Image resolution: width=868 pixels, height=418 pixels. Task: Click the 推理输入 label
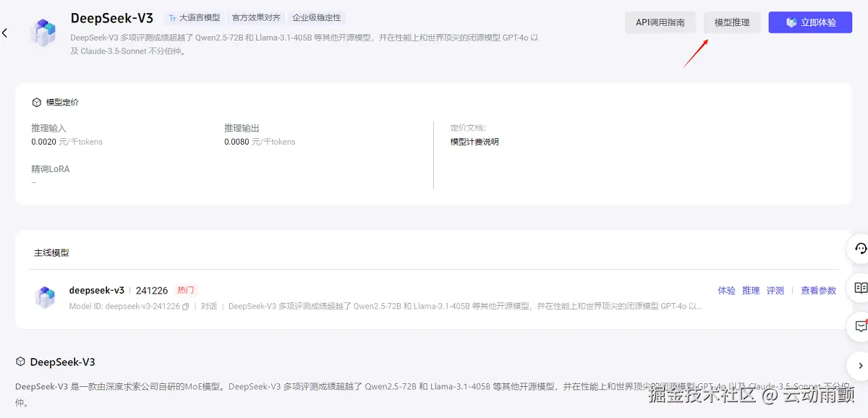click(48, 128)
